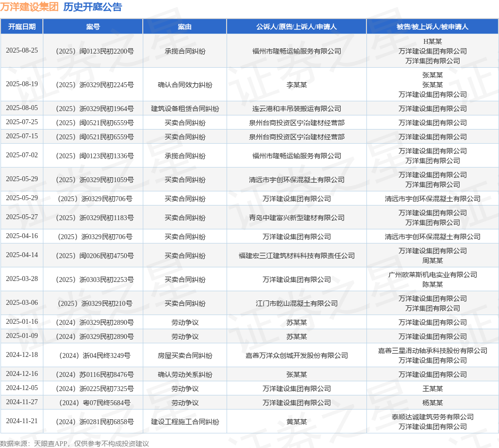Select the 案号 column header

pos(93,27)
